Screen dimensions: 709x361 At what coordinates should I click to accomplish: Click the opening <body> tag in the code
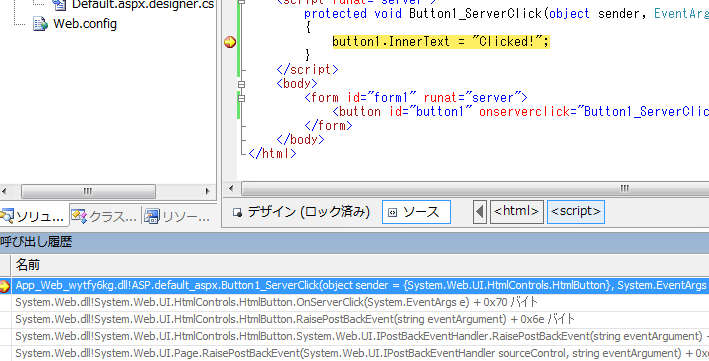tap(297, 84)
